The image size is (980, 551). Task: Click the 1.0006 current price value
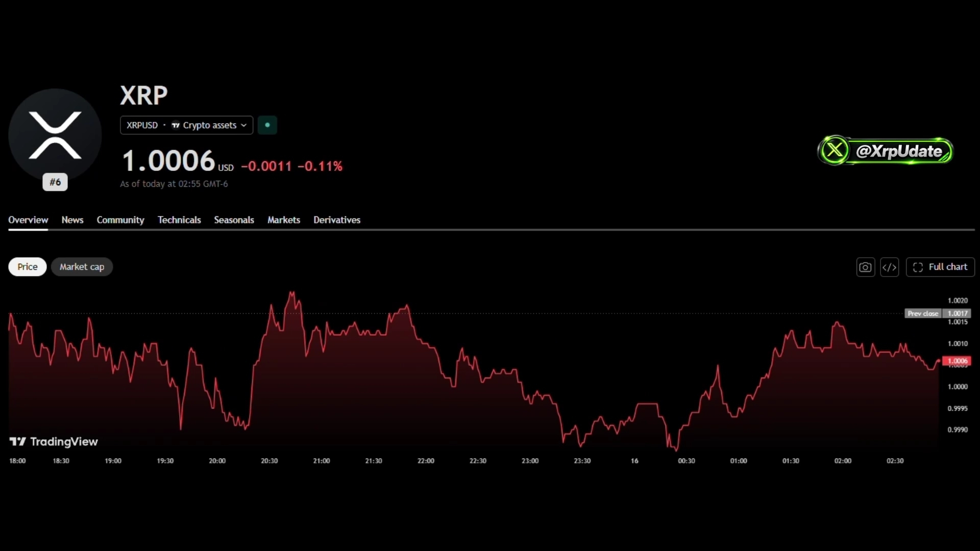pyautogui.click(x=168, y=161)
